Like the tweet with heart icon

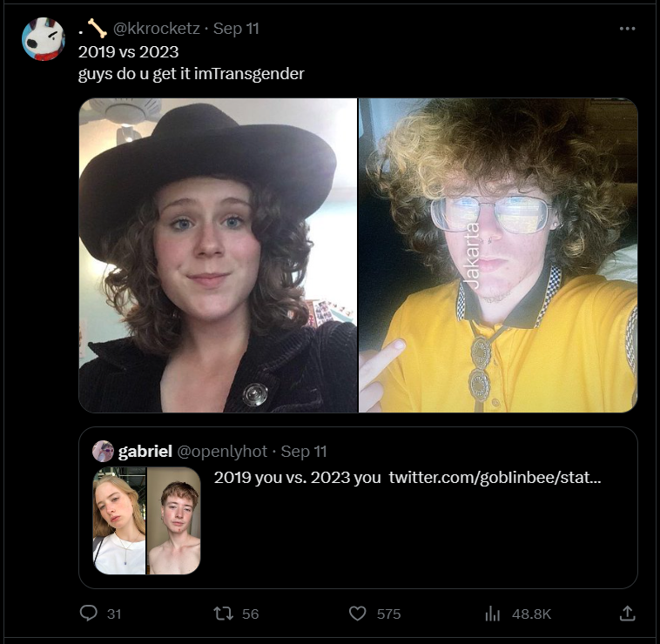(357, 614)
